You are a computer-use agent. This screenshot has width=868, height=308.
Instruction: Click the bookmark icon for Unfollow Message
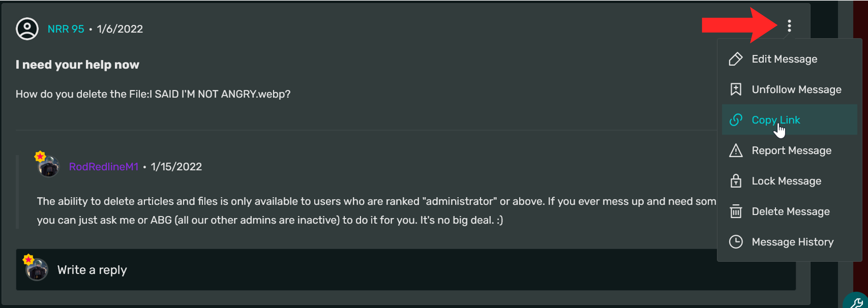736,89
